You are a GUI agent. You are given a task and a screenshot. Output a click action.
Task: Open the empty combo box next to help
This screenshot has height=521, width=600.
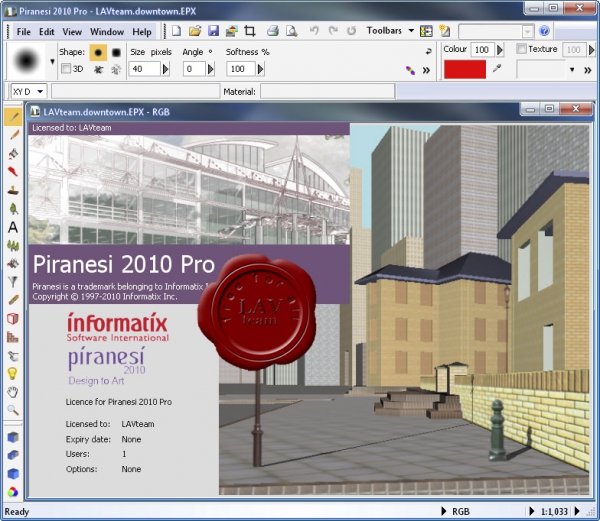click(496, 31)
